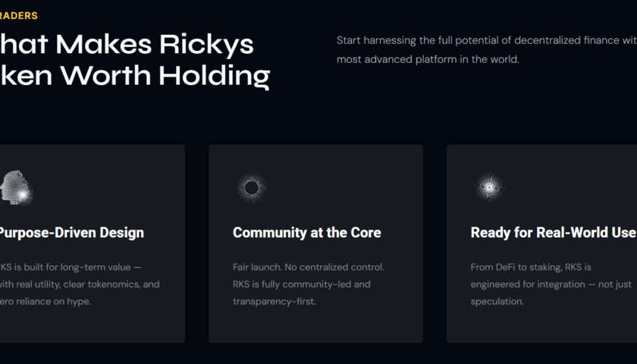Click the Community at the Core heading
This screenshot has height=364, width=637.
306,233
